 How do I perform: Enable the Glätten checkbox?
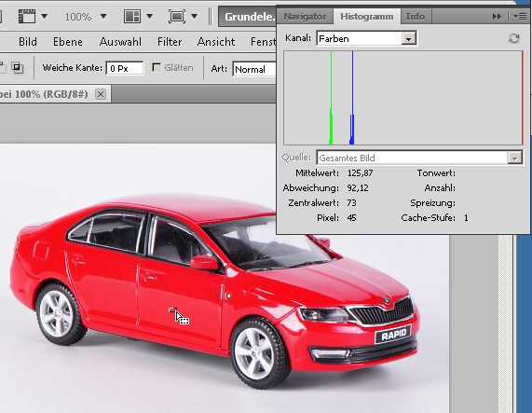pos(157,67)
